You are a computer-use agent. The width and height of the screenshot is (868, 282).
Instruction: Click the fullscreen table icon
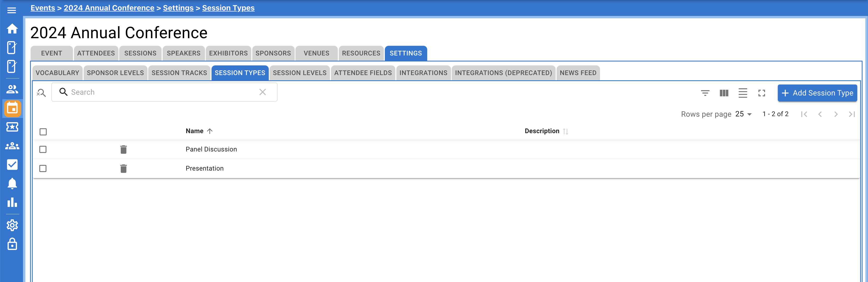pyautogui.click(x=762, y=93)
